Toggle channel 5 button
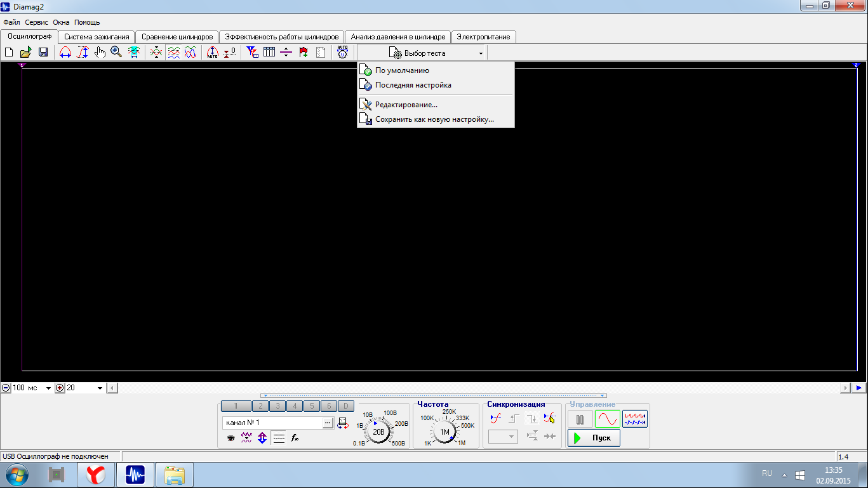 point(312,406)
